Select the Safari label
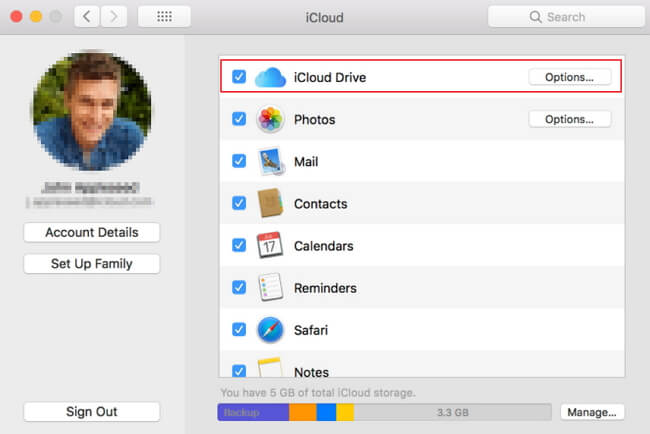Viewport: 650px width, 434px height. (x=311, y=330)
